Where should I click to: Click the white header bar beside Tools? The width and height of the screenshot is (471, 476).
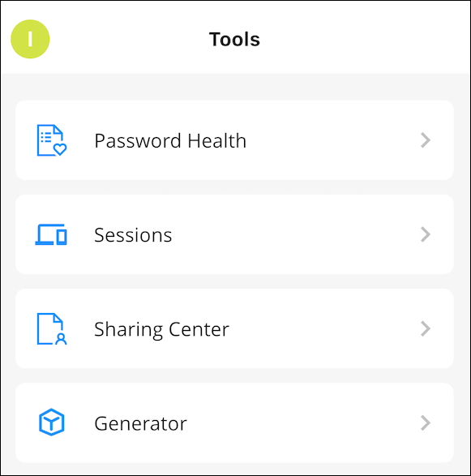364,37
